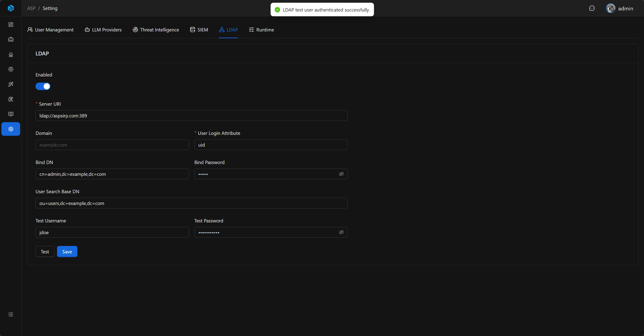Click the Test button
Viewport: 644px width, 336px height.
[45, 252]
